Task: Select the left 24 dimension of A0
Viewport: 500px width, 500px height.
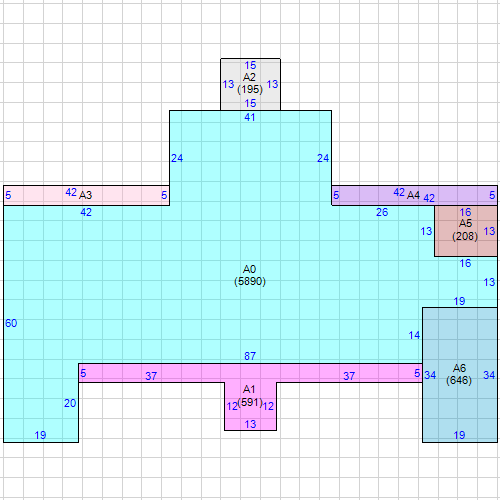Action: (x=177, y=158)
